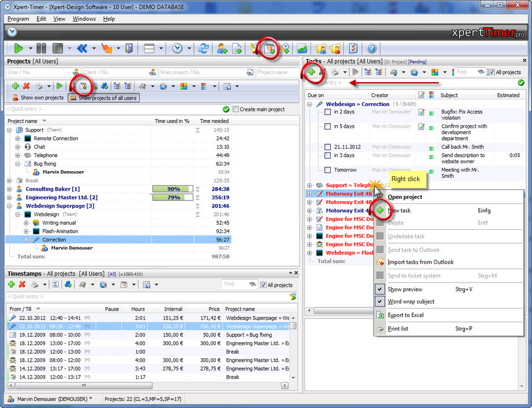Open the Windows menu
The image size is (532, 408).
pos(84,19)
